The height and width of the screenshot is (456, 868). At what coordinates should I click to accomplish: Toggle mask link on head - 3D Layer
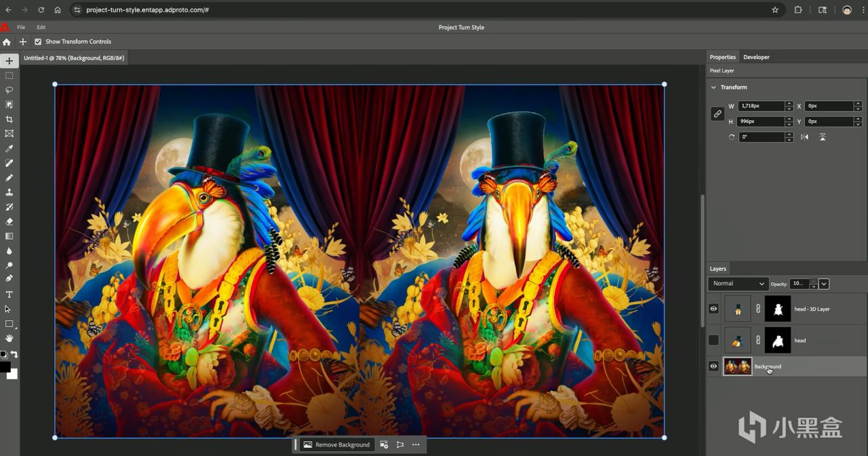758,309
